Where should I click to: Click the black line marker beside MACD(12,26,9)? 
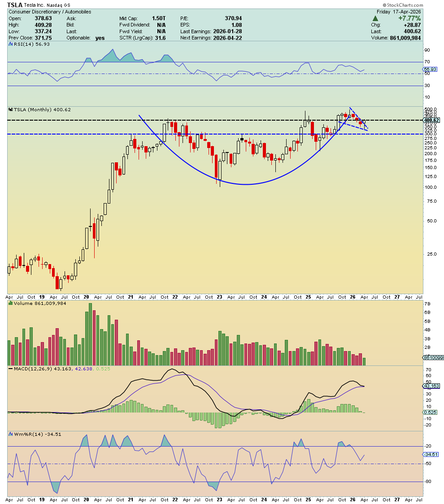(11, 369)
